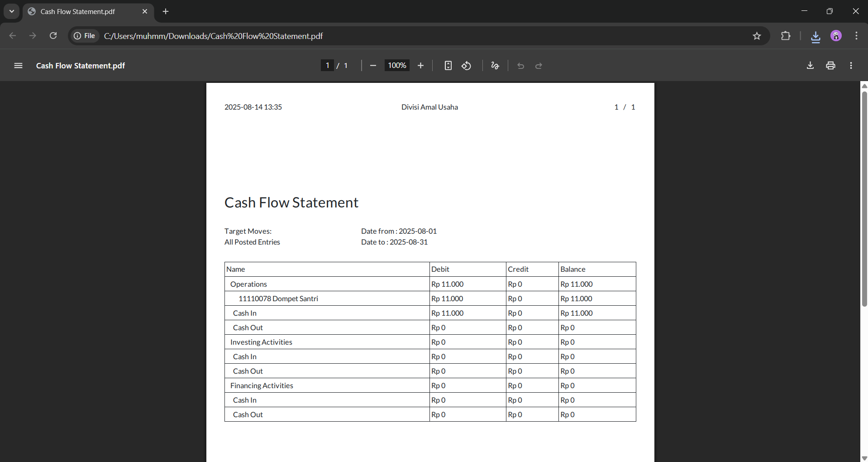Download the Cash Flow Statement PDF

(810, 66)
